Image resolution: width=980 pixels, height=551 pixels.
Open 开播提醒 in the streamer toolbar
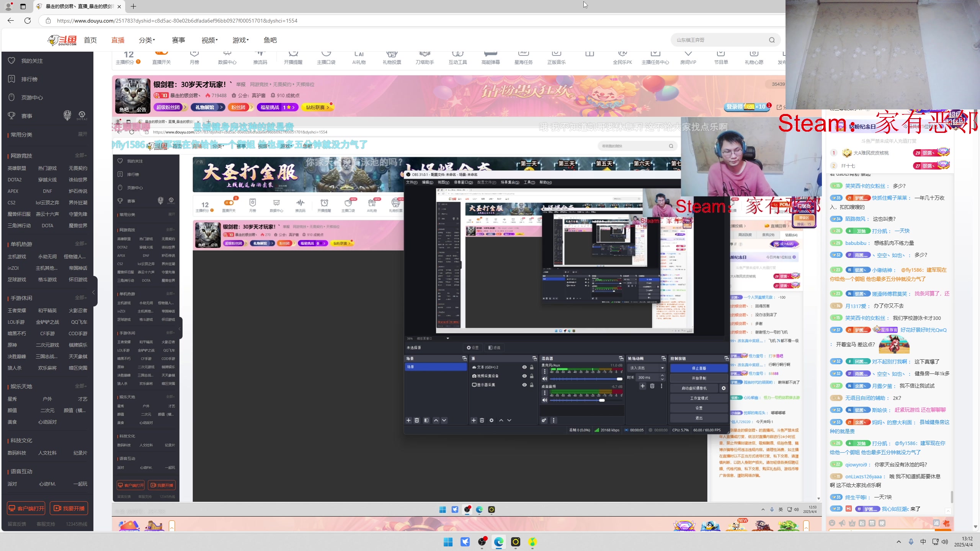coord(293,57)
